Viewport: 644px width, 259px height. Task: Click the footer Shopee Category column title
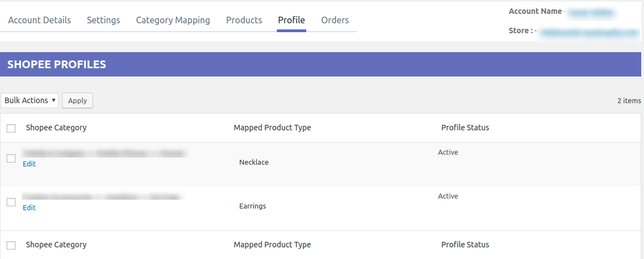click(x=56, y=245)
